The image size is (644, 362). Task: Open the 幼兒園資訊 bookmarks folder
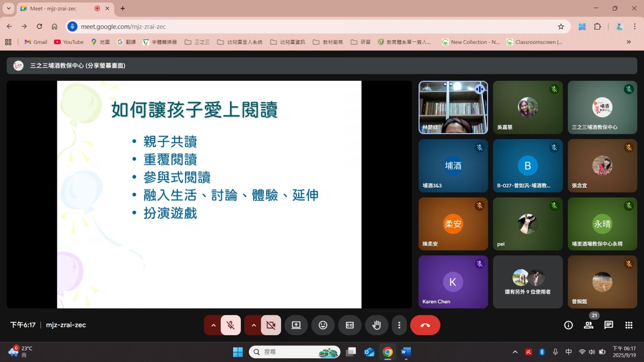[x=287, y=42]
